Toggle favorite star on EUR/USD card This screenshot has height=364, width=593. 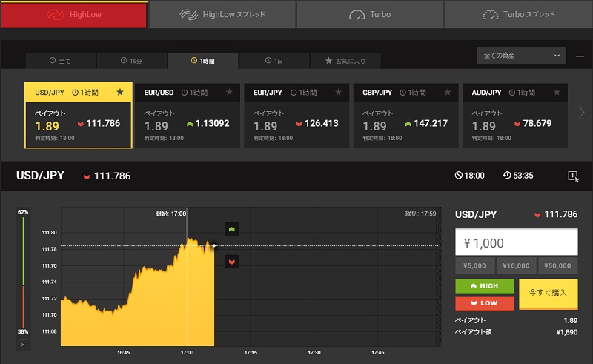(x=229, y=92)
